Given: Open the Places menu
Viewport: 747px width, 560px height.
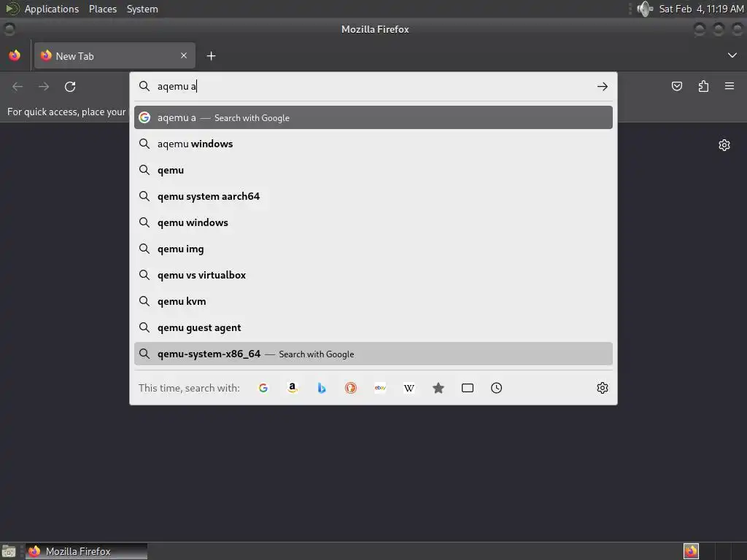Looking at the screenshot, I should pos(103,9).
